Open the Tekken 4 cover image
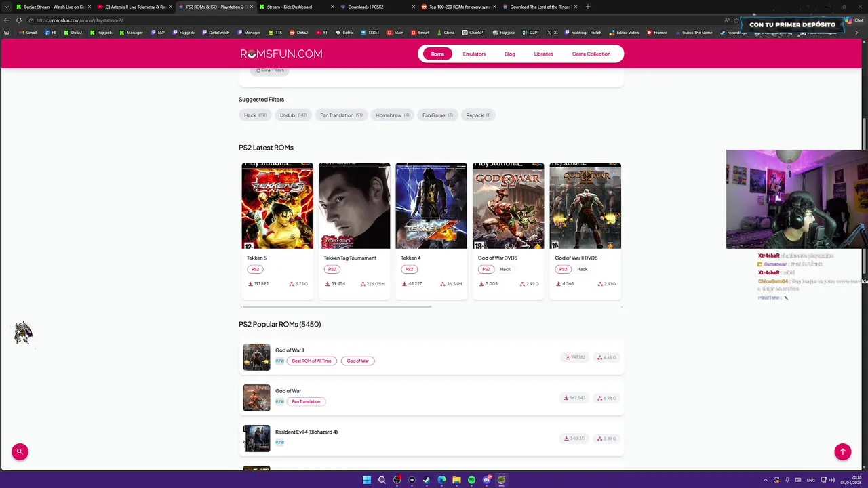Viewport: 868px width, 488px height. click(x=431, y=206)
